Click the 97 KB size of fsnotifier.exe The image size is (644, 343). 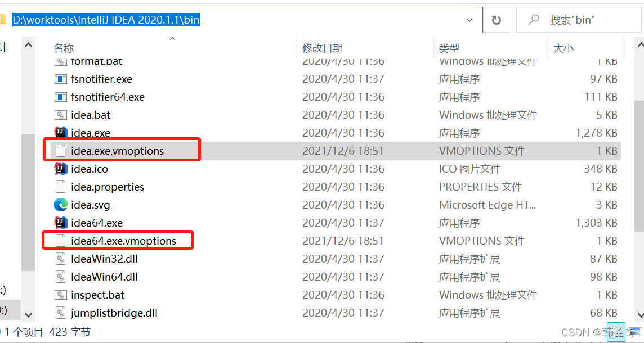[x=603, y=79]
